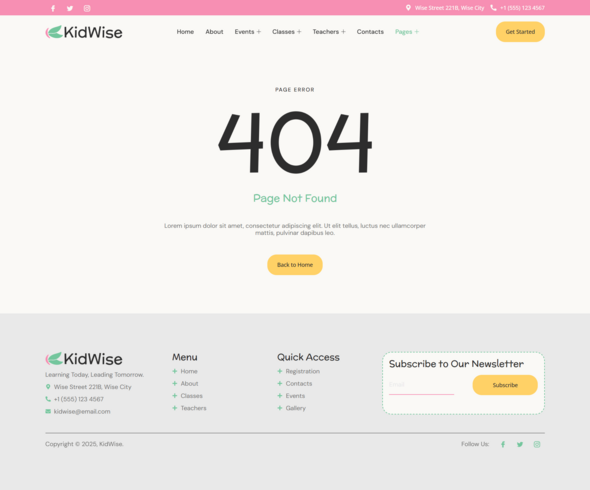This screenshot has height=490, width=590.
Task: Open Twitter icon beside Follow Us
Action: (x=520, y=444)
